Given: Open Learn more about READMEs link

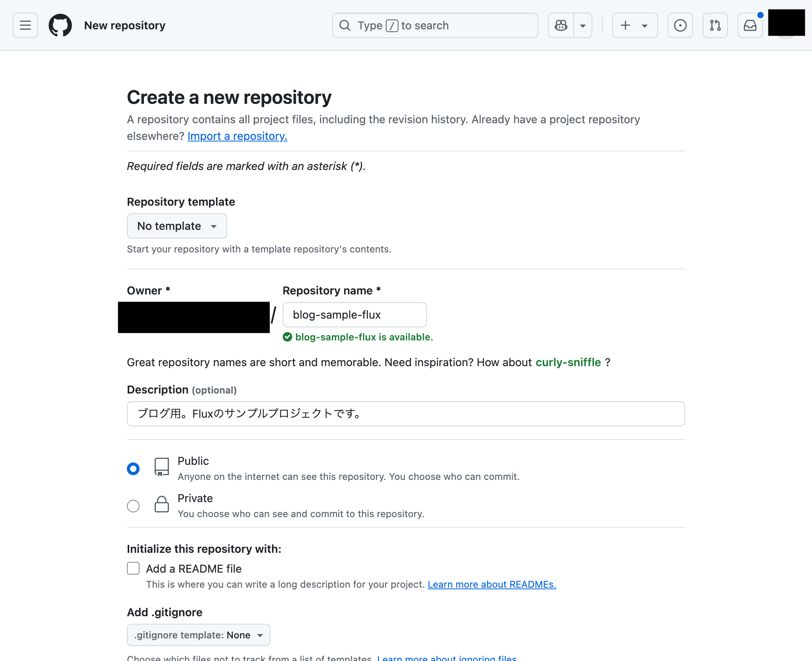Looking at the screenshot, I should [492, 585].
